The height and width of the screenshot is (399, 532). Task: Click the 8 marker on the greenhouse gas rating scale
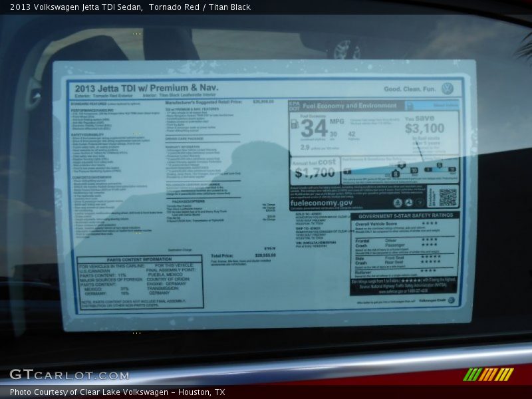[x=395, y=174]
